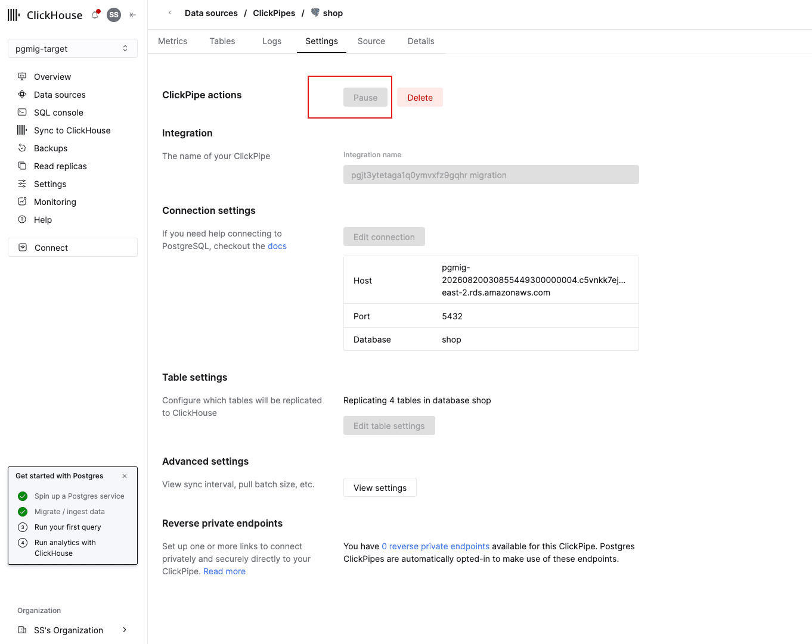Click the Settings sliders icon in sidebar

tap(22, 183)
